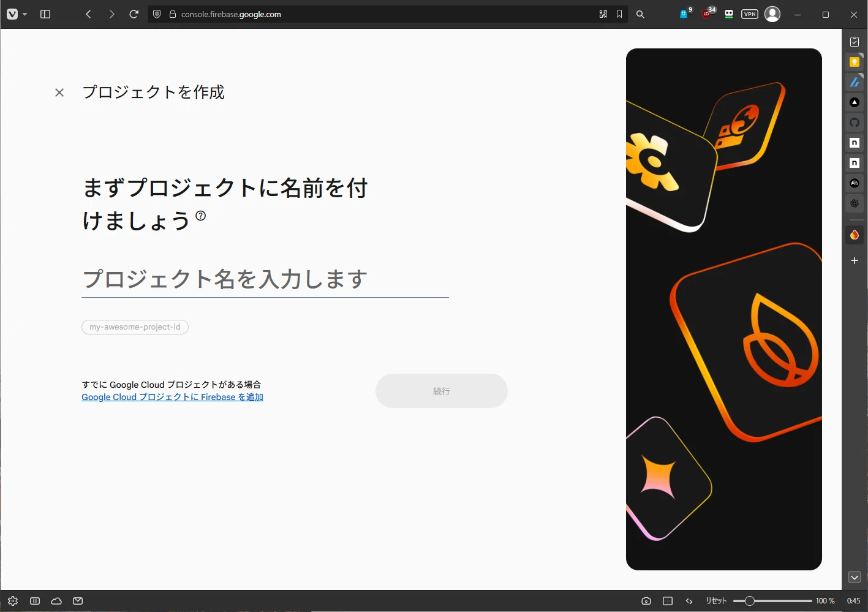
Task: Go forward to the next page
Action: click(x=111, y=14)
